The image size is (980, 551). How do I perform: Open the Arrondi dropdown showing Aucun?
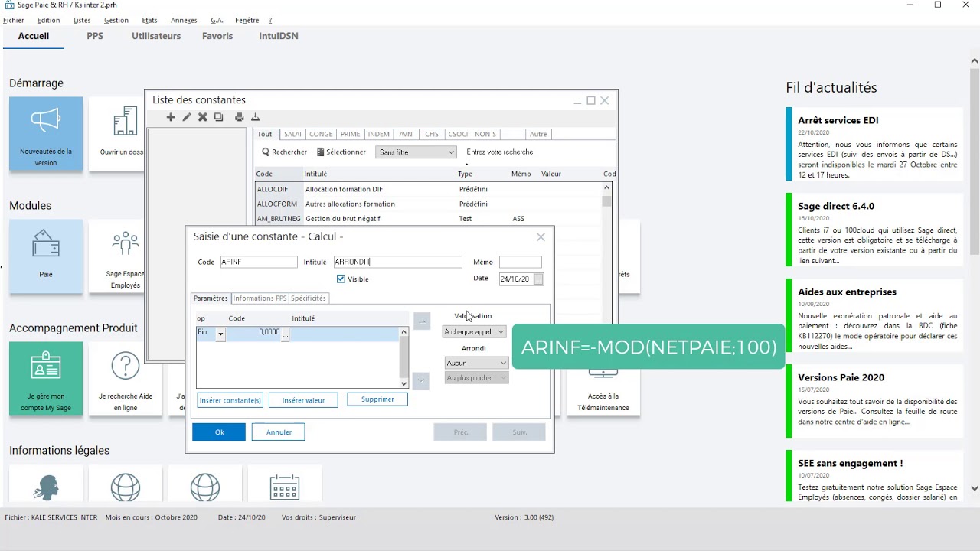476,363
